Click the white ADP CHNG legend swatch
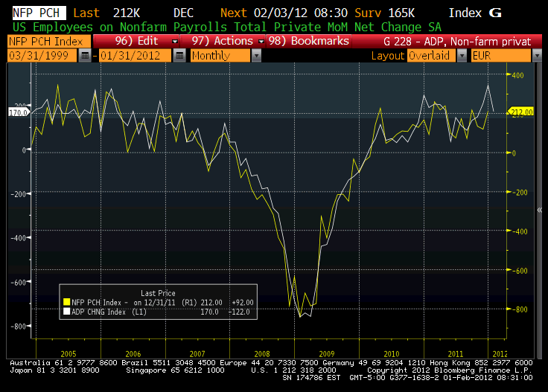Image resolution: width=548 pixels, height=392 pixels. click(66, 312)
